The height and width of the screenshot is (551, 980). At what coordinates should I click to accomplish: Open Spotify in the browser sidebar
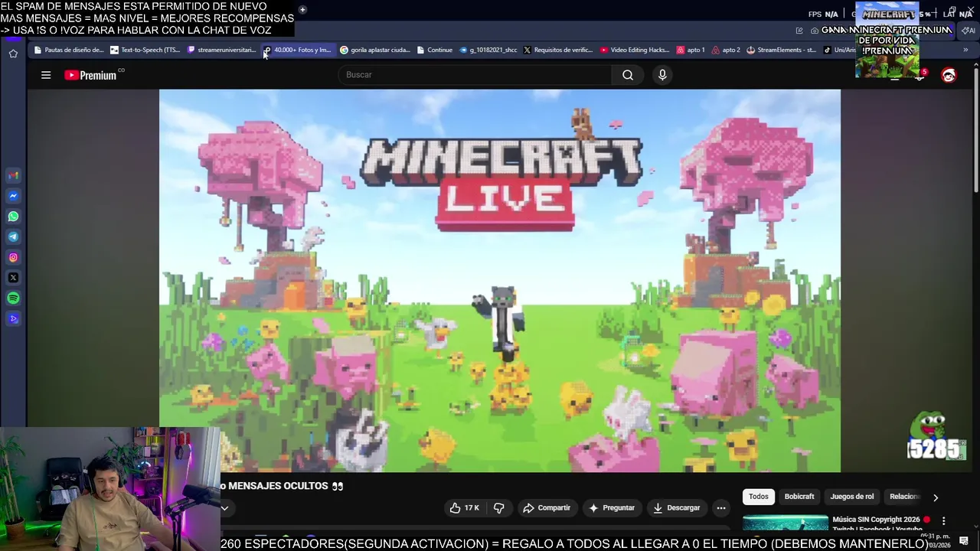(x=13, y=298)
